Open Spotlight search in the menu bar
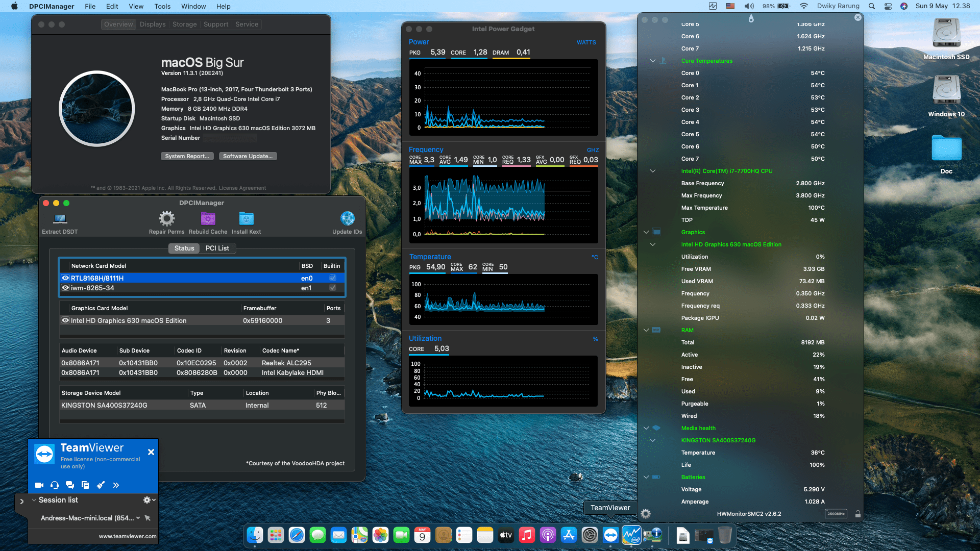Image resolution: width=980 pixels, height=551 pixels. (x=872, y=6)
